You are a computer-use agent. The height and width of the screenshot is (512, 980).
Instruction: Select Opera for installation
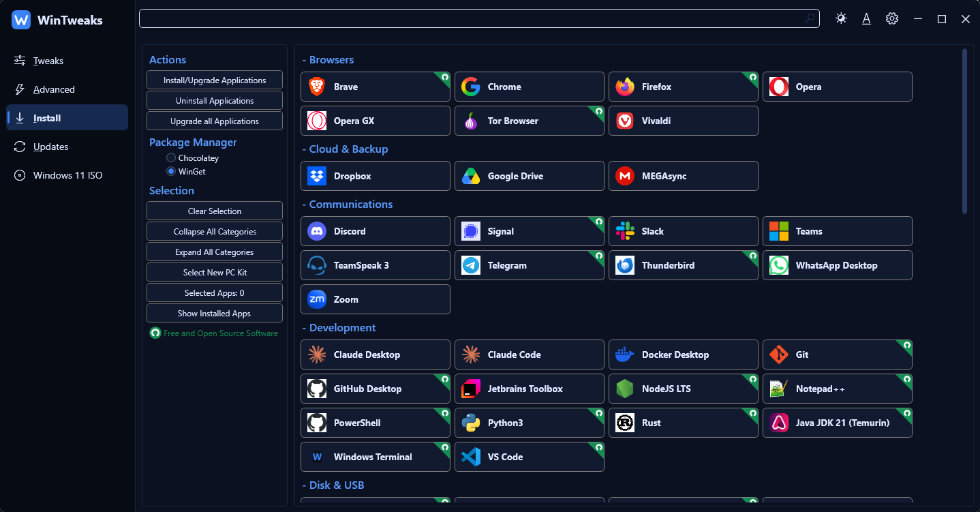pyautogui.click(x=838, y=87)
